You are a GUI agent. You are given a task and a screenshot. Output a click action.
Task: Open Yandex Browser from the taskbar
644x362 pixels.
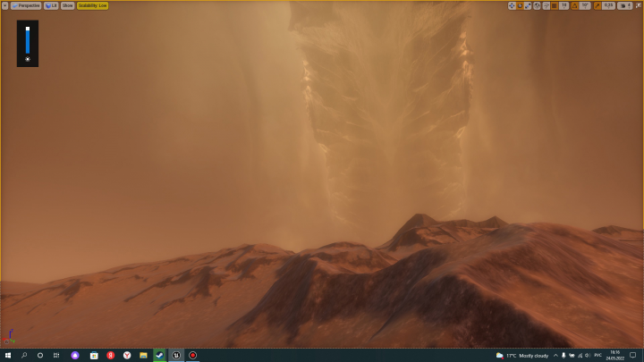pos(127,356)
